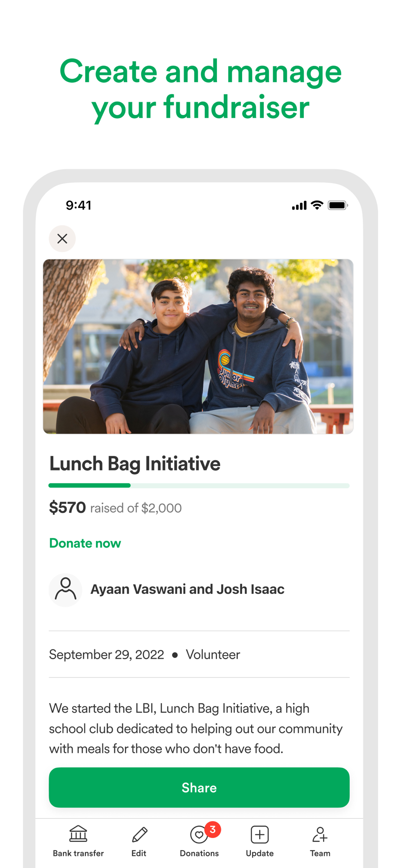Click the Donate now link
The height and width of the screenshot is (868, 401).
85,543
